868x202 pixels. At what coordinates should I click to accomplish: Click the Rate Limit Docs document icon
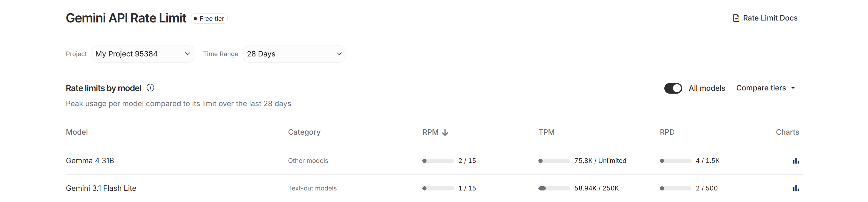click(736, 18)
